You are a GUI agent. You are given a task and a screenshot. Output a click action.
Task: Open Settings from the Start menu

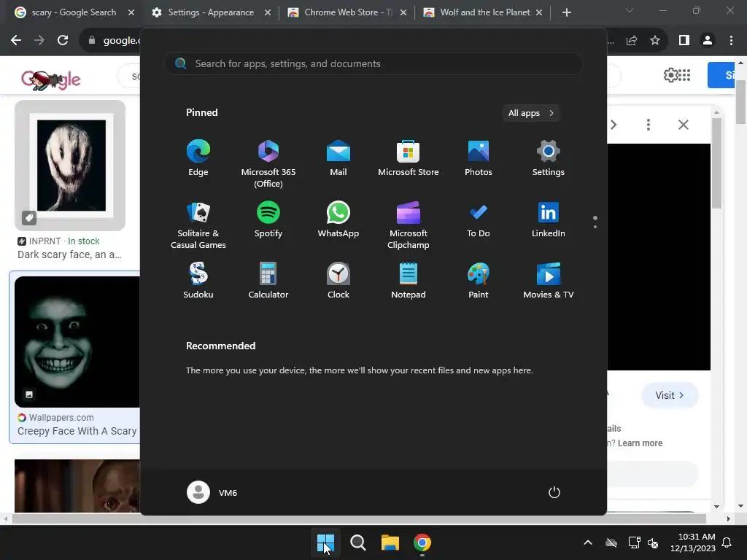(549, 158)
